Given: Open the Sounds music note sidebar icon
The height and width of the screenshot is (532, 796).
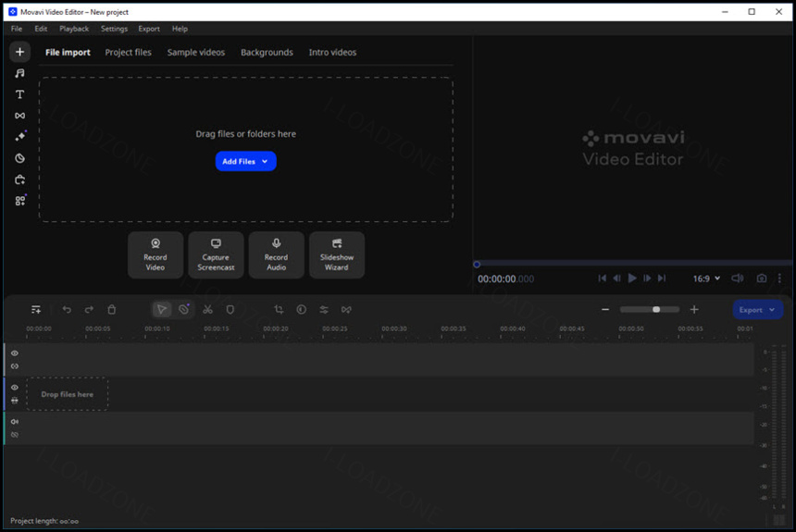Looking at the screenshot, I should pyautogui.click(x=19, y=73).
